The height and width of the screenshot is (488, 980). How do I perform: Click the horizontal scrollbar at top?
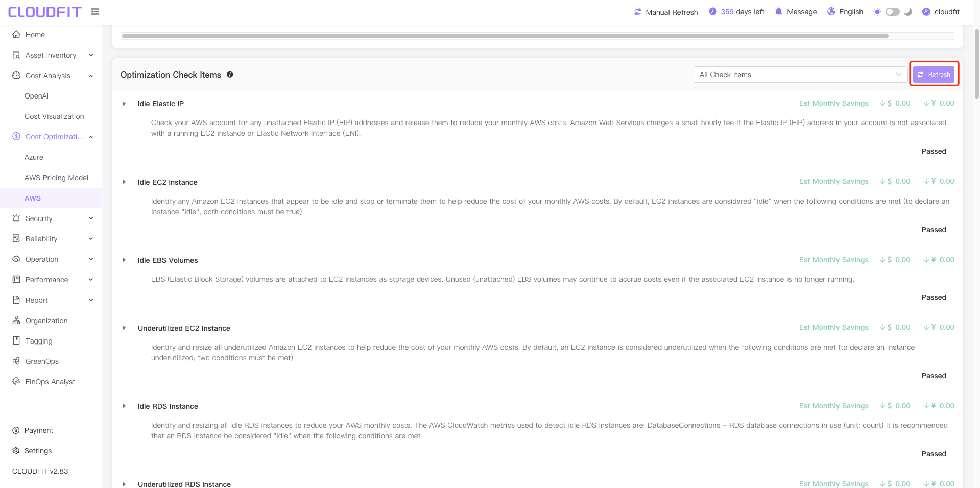click(505, 36)
